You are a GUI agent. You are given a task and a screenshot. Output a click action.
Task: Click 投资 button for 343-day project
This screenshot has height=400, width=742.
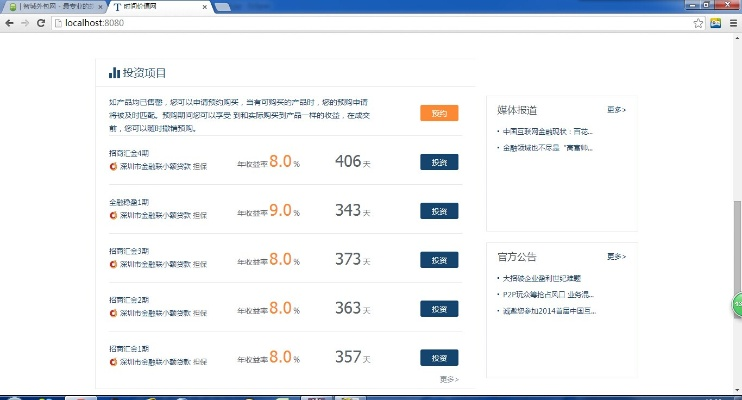(x=439, y=211)
